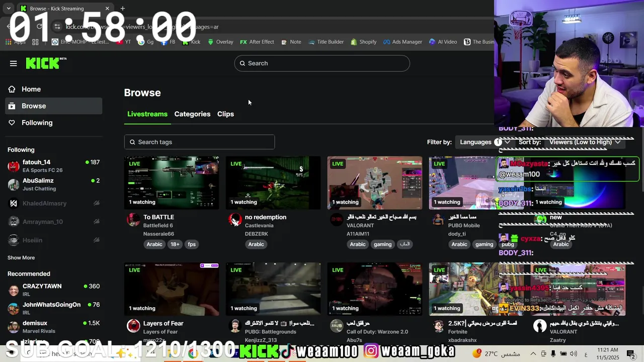This screenshot has height=362, width=644.
Task: Open the no redemption stream thumbnail
Action: 273,183
